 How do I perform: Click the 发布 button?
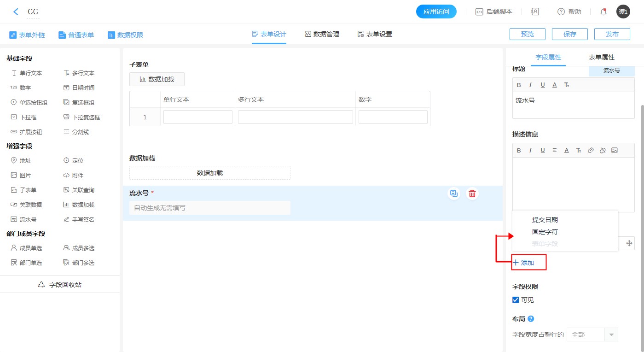612,34
